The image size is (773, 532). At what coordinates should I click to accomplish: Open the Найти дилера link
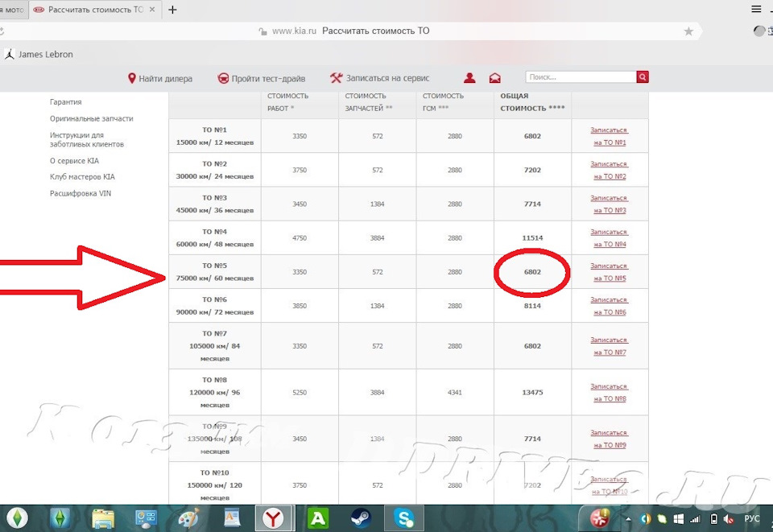pos(165,78)
